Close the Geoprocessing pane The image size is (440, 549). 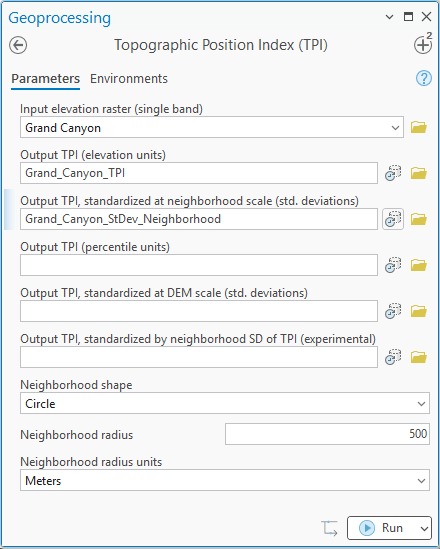click(426, 16)
